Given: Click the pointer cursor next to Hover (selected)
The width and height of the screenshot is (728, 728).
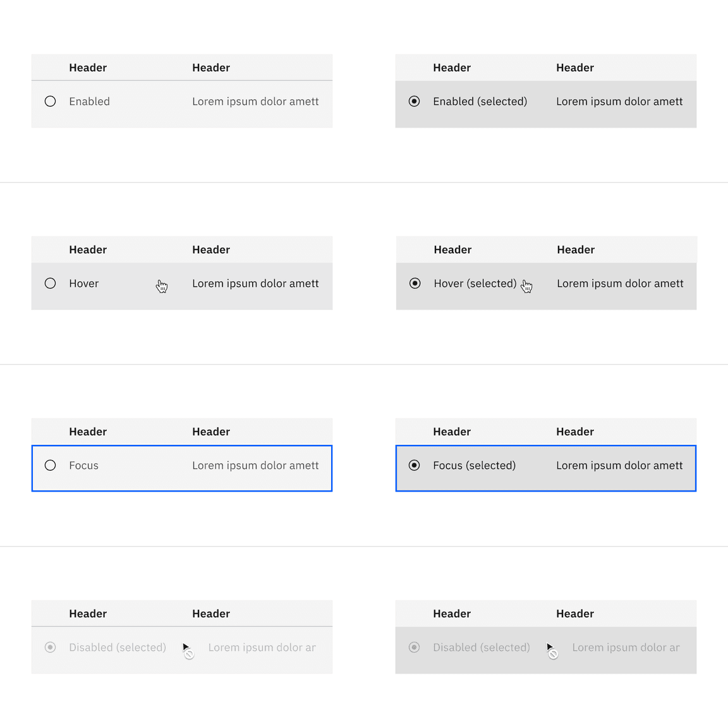Looking at the screenshot, I should (526, 286).
